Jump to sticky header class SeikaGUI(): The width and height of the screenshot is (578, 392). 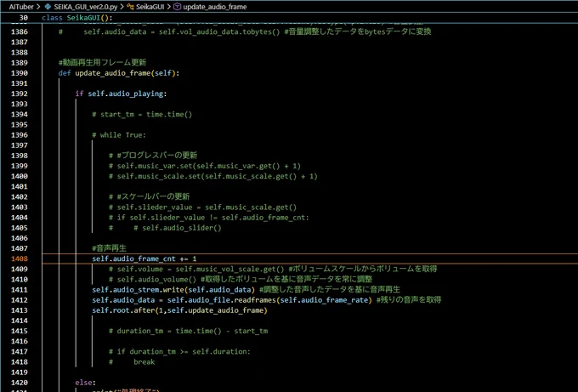coord(77,18)
